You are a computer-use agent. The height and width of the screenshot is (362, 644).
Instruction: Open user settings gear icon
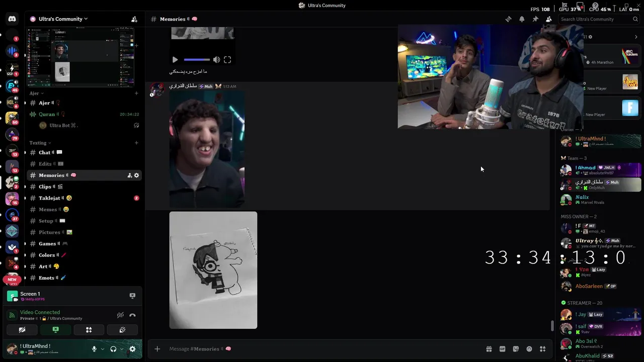pos(132,349)
